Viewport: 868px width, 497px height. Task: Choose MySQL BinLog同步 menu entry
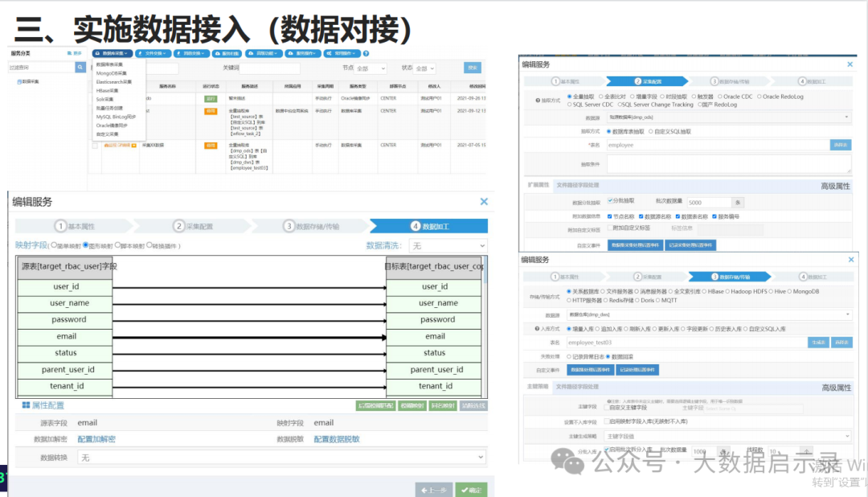coord(116,117)
